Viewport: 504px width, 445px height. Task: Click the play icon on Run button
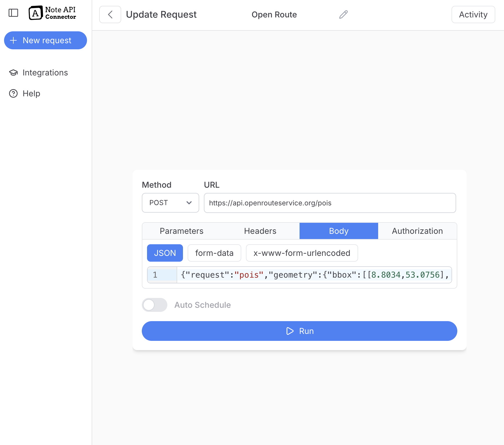[290, 331]
